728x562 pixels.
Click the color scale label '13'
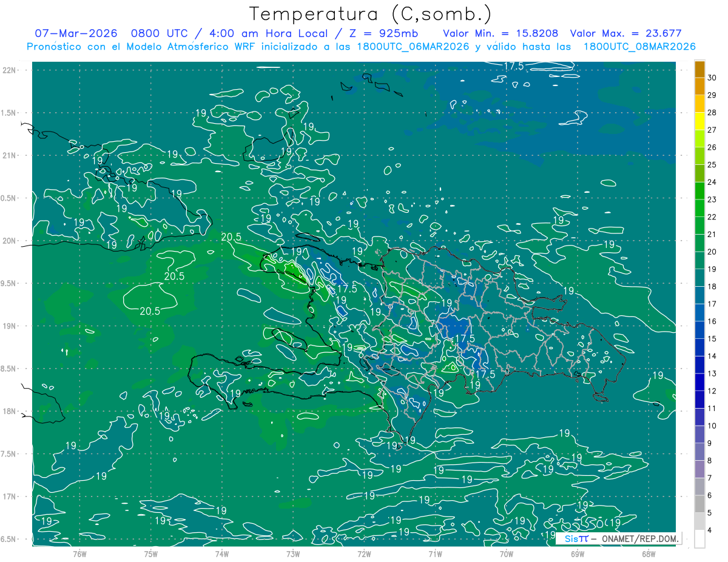click(712, 373)
